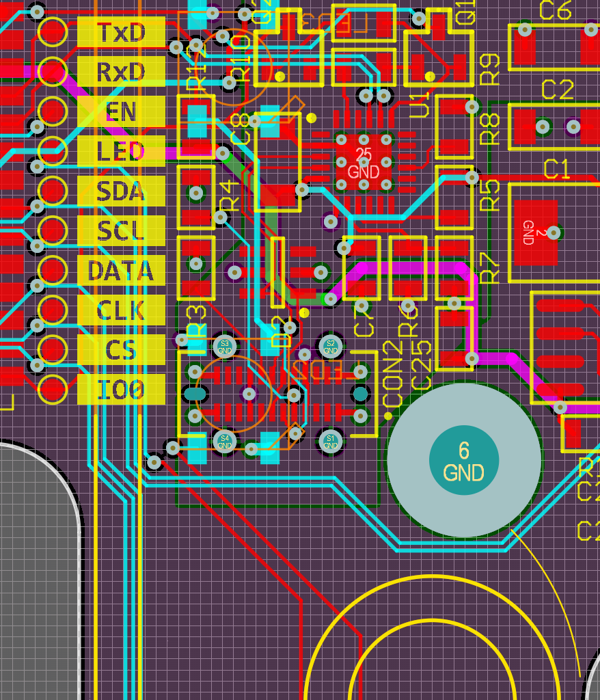Click shield pad S4 GND
Screen dimensions: 600x700
coord(224,441)
